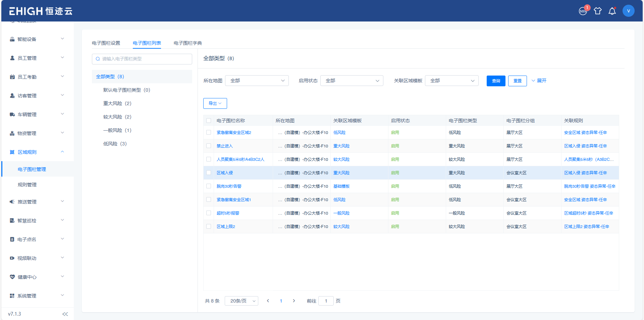Open the 电子围栏设置 tab
644x320 pixels.
[106, 43]
